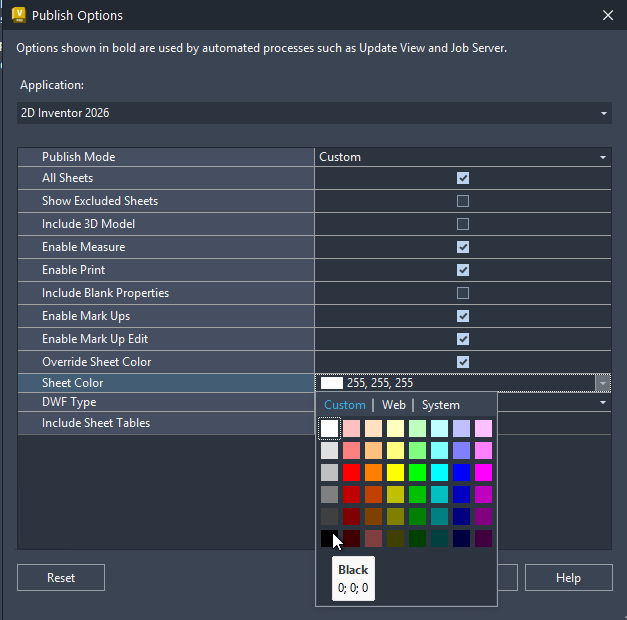Enable the Show Excluded Sheets checkbox
Image resolution: width=627 pixels, height=620 pixels.
(x=463, y=201)
